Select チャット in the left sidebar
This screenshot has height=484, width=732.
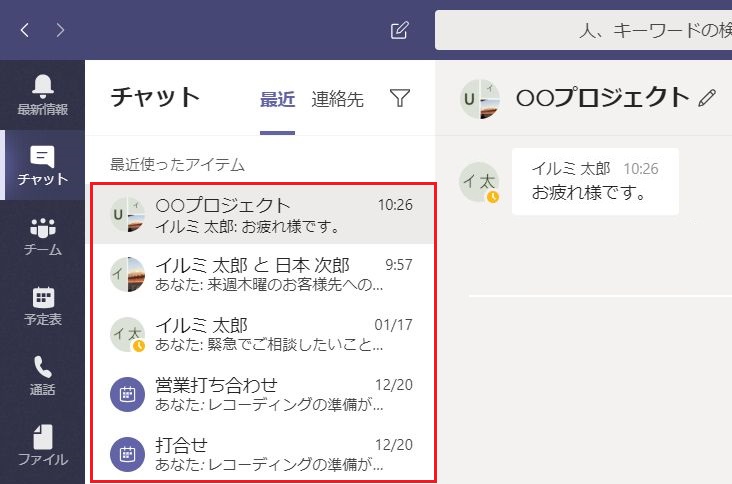tap(42, 165)
